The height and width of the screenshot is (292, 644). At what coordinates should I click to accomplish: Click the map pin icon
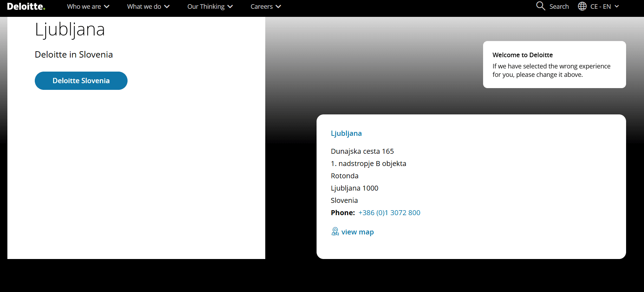[x=335, y=231]
